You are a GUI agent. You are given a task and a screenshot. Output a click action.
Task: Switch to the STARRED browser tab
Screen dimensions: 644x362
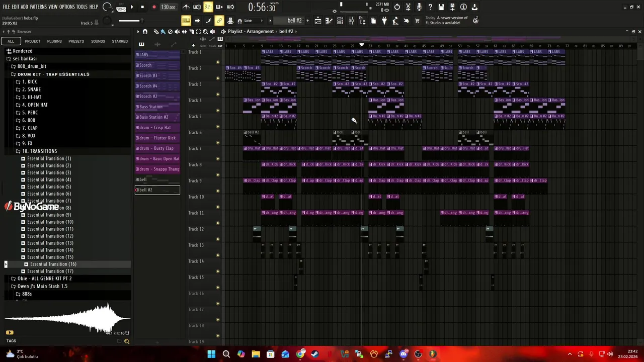coord(120,41)
